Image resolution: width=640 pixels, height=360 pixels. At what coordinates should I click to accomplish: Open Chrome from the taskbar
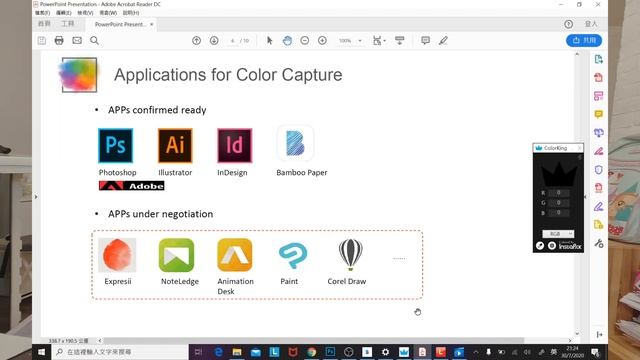[311, 352]
